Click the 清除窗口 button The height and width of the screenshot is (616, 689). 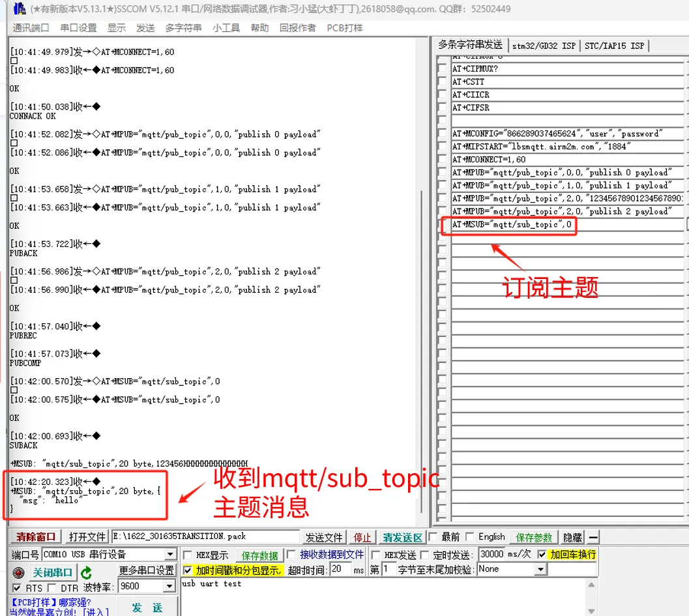coord(36,537)
